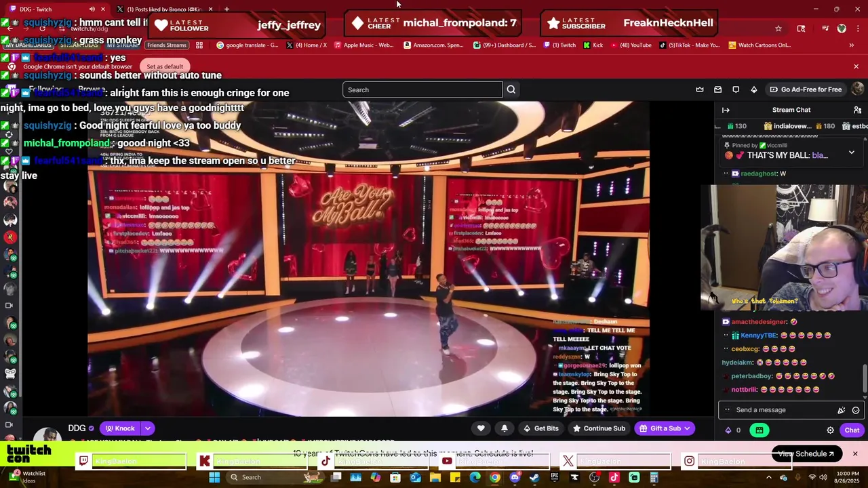Show hidden system tray icons chevron
Viewport: 868px width, 488px height.
pos(768,477)
